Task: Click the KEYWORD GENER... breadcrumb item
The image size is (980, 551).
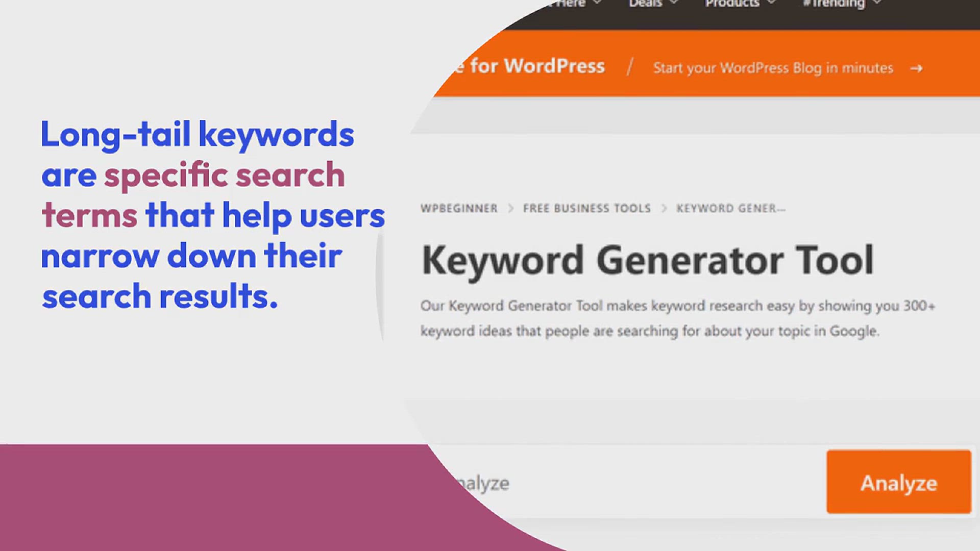Action: coord(731,208)
